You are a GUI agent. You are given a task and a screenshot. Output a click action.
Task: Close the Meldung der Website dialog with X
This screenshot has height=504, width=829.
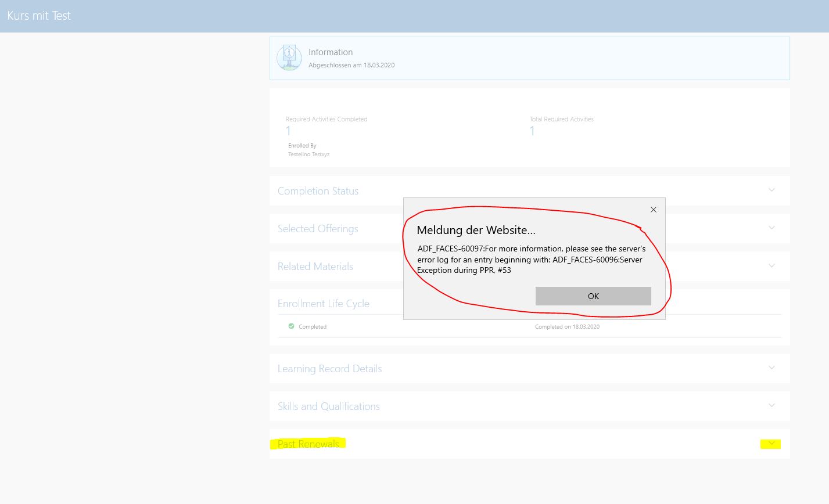click(654, 210)
